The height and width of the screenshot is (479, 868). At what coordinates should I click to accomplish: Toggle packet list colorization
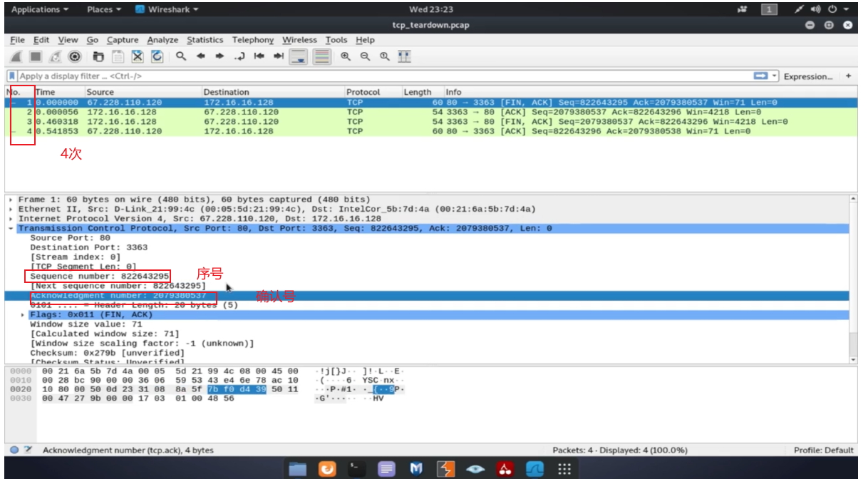point(322,56)
